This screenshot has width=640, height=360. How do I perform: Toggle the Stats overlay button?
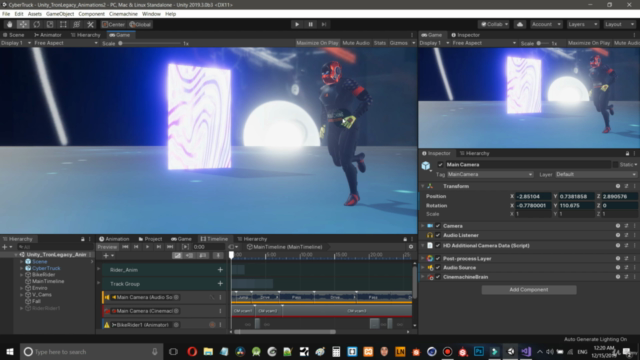point(380,43)
